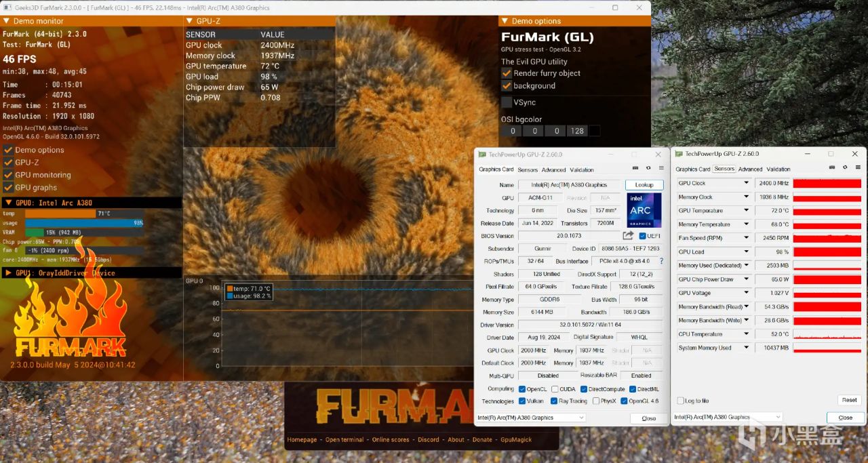Switch to Sensors tab in Graphics Card window
Screen dimensions: 868x463
528,169
